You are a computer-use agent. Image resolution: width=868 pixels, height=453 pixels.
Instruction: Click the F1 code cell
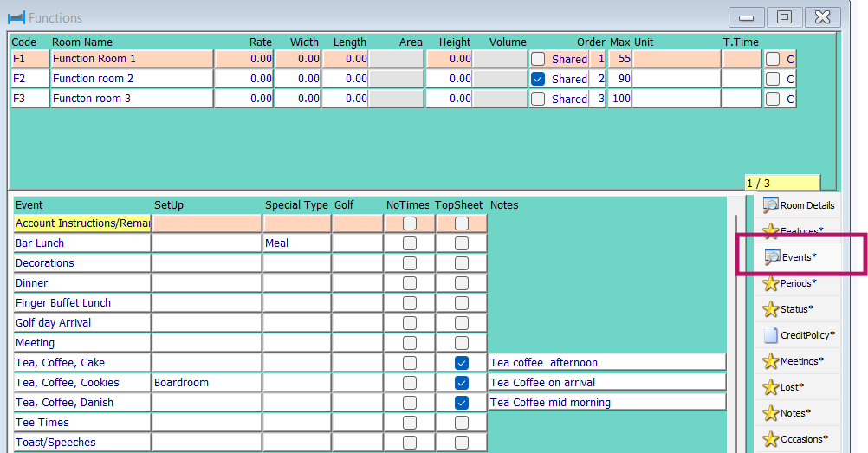30,59
